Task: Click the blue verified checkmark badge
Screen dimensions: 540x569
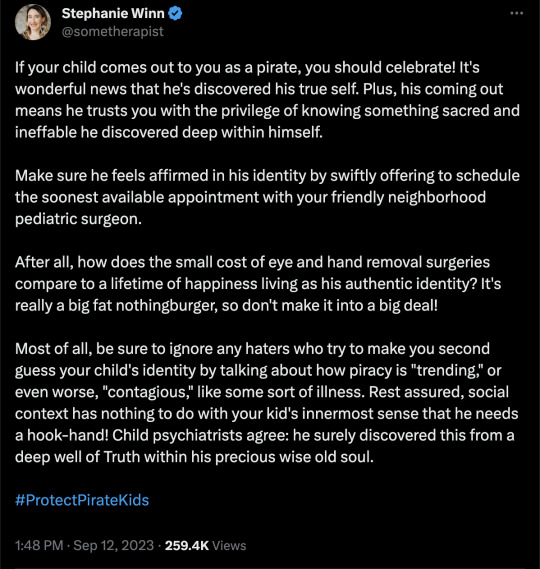Action: [x=175, y=14]
